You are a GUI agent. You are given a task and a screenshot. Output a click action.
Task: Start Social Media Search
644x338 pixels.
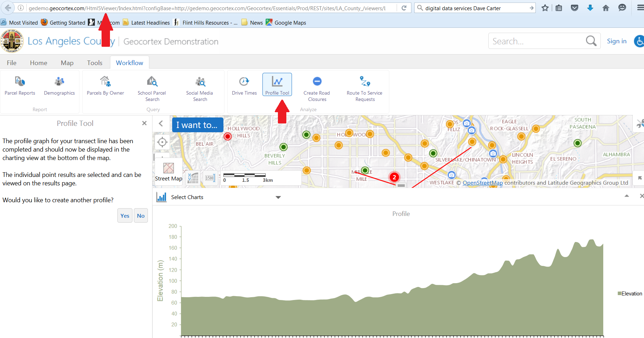[x=200, y=89]
